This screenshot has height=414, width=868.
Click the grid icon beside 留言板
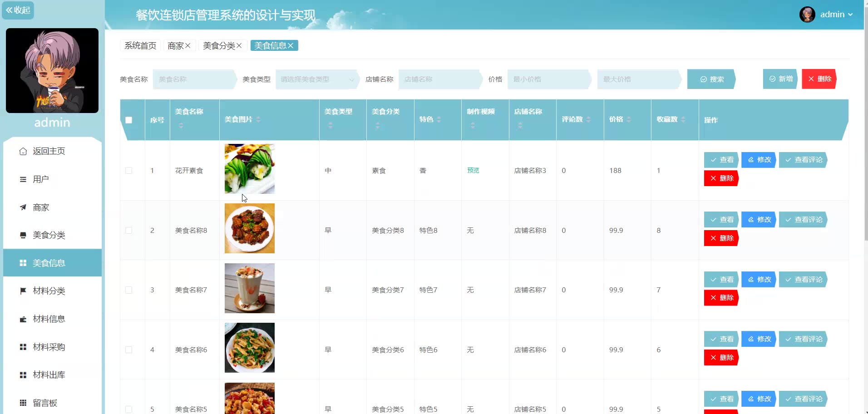[x=23, y=403]
